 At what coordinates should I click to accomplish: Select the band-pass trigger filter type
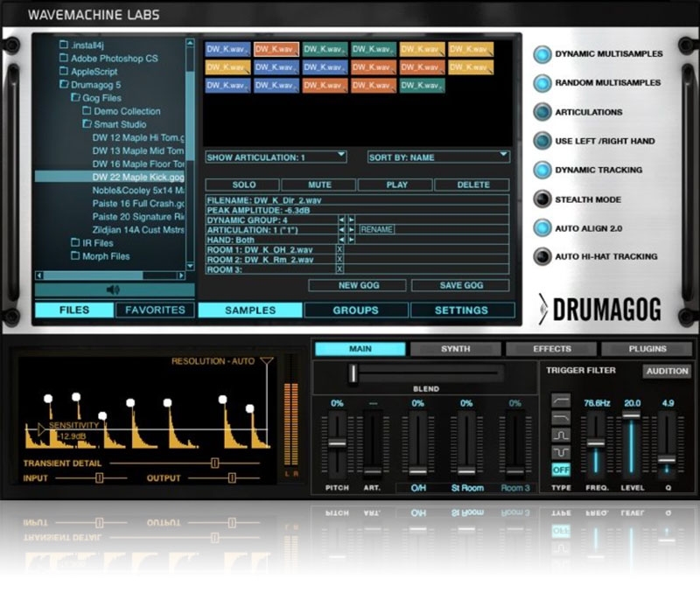(x=561, y=435)
